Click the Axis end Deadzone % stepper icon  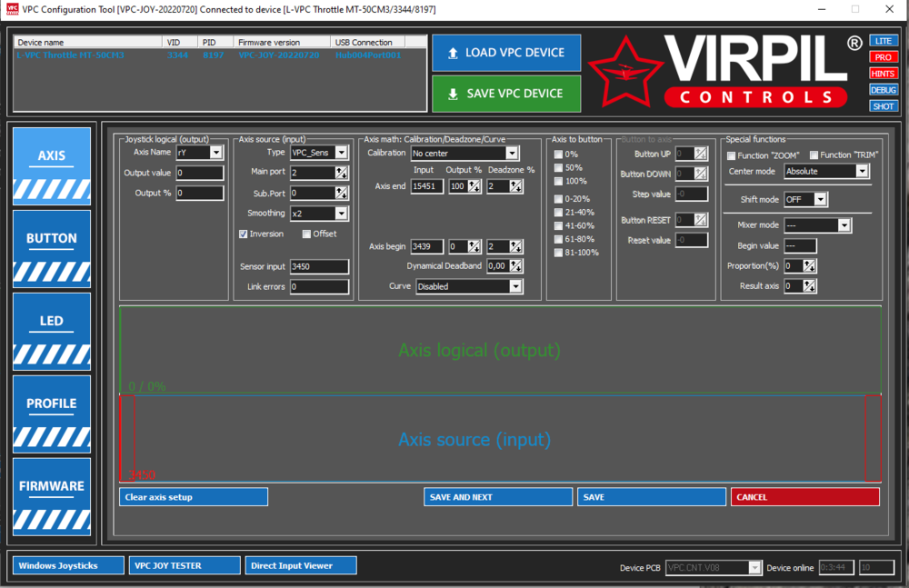[x=516, y=186]
